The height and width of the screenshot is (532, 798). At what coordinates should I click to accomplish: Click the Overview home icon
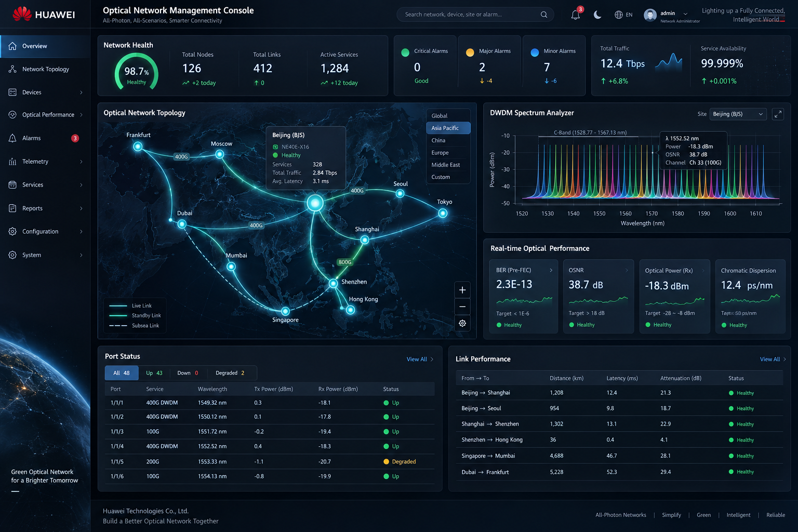click(x=12, y=46)
